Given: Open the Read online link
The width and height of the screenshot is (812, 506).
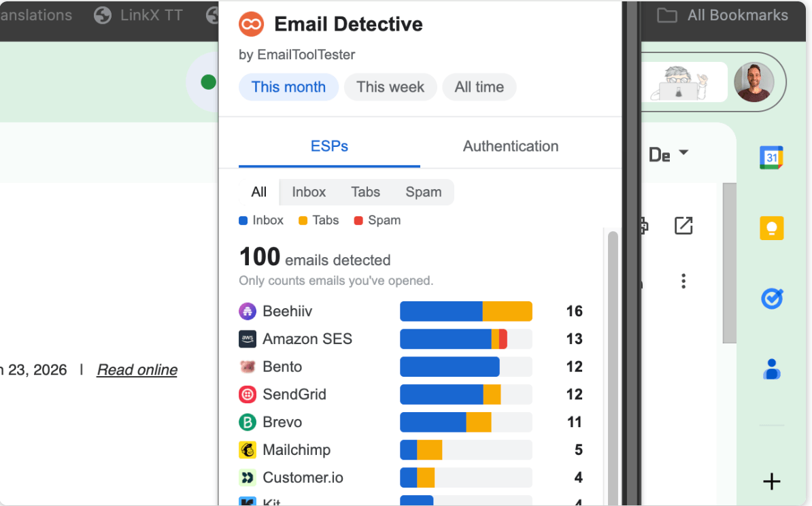Looking at the screenshot, I should point(137,370).
